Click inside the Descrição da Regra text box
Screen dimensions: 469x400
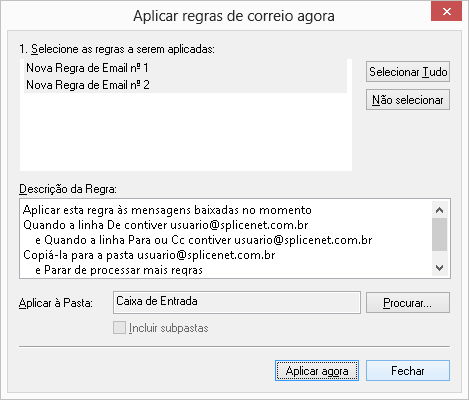[225, 239]
